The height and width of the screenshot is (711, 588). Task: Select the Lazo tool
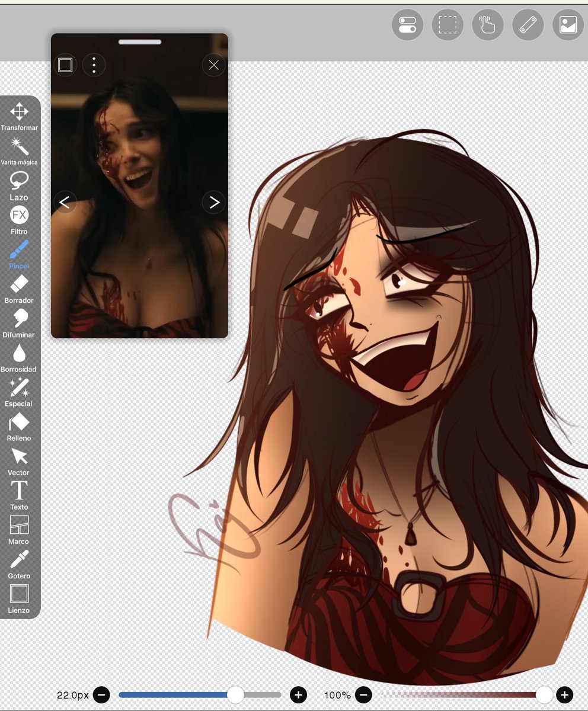pyautogui.click(x=19, y=185)
